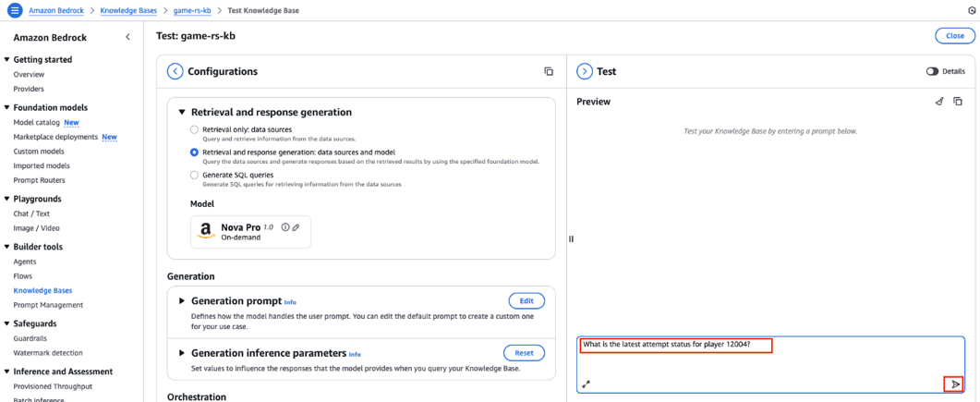Collapse the Getting started sidebar group

pos(6,60)
